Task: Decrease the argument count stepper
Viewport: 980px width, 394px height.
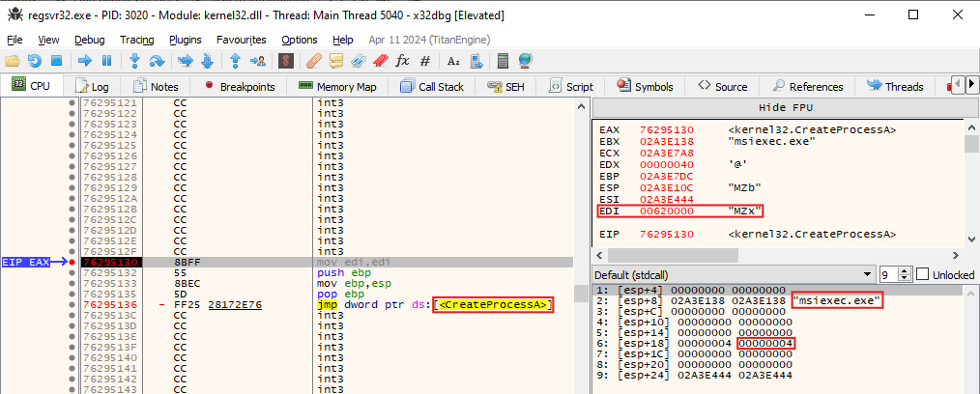Action: 906,278
